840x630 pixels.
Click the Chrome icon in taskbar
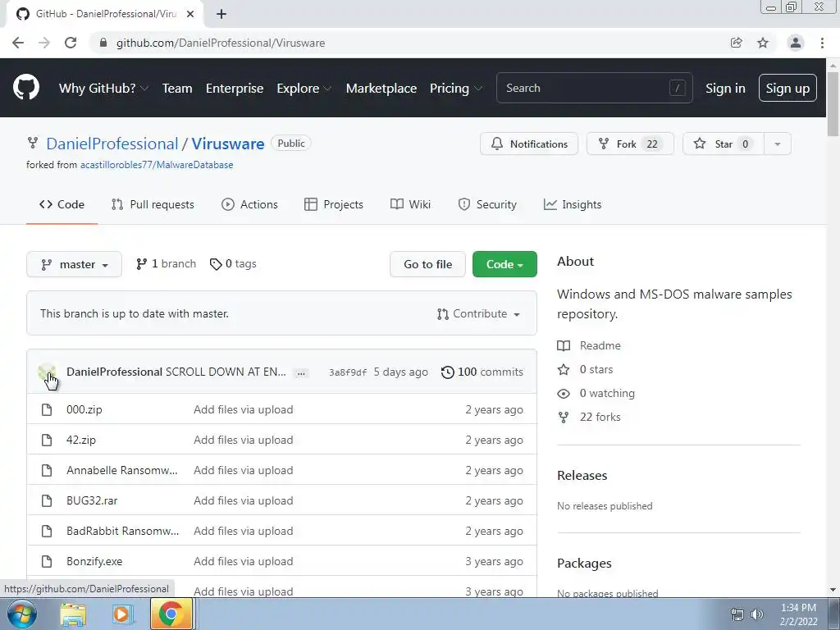171,614
